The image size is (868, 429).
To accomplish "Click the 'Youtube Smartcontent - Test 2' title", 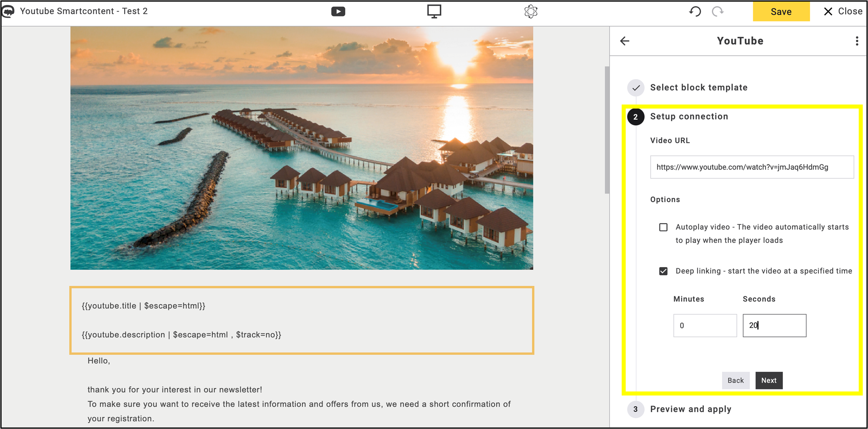I will (84, 11).
